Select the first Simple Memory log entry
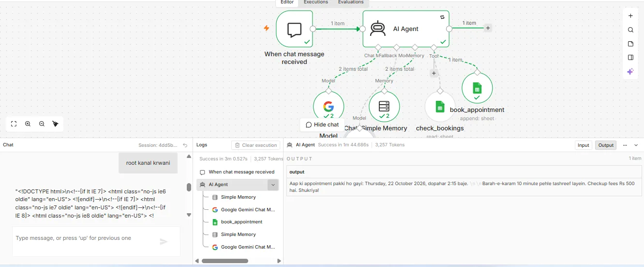The image size is (644, 267). pyautogui.click(x=238, y=197)
